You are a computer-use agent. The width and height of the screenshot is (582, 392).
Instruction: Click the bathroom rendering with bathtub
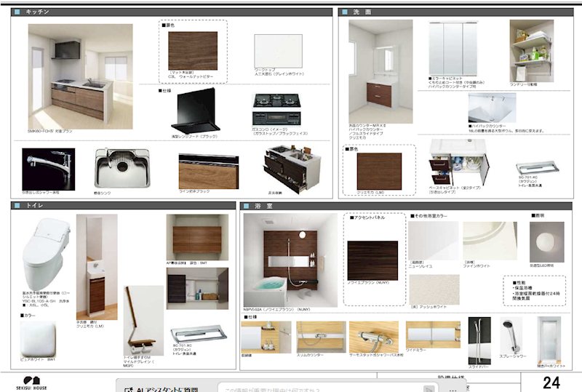pyautogui.click(x=290, y=260)
